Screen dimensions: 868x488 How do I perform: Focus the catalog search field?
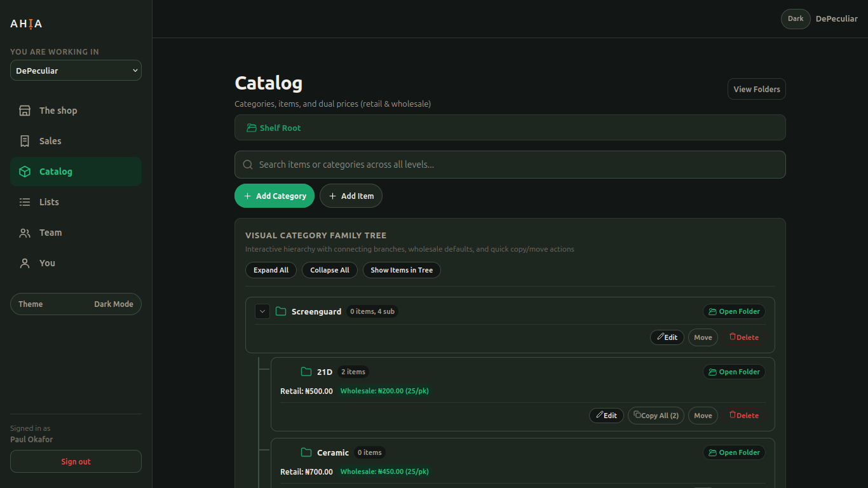510,165
